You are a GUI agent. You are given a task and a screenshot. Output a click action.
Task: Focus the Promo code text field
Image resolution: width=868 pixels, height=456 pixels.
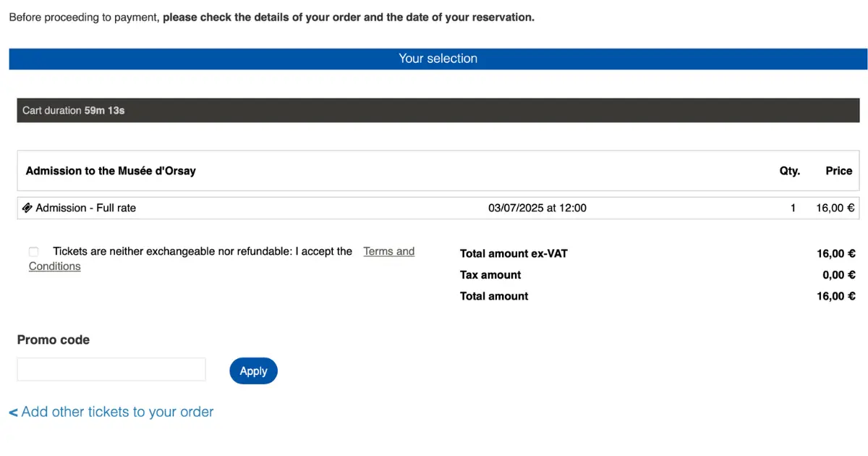111,369
